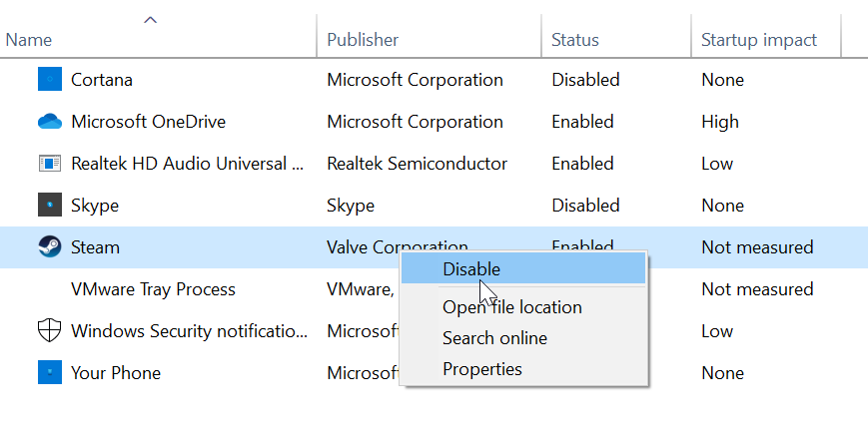
Task: Select the VMware Tray Process entry
Action: pos(154,289)
